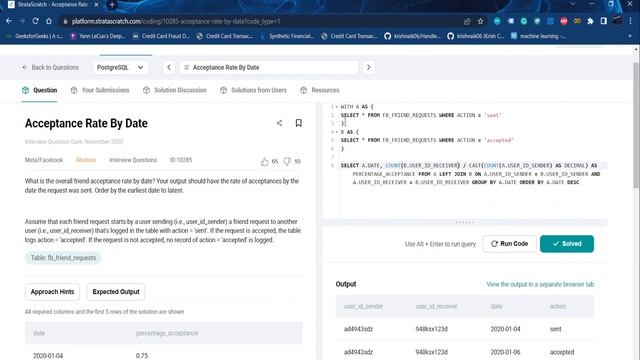The height and width of the screenshot is (360, 640).
Task: Downvote the question with thumbs down
Action: [287, 162]
